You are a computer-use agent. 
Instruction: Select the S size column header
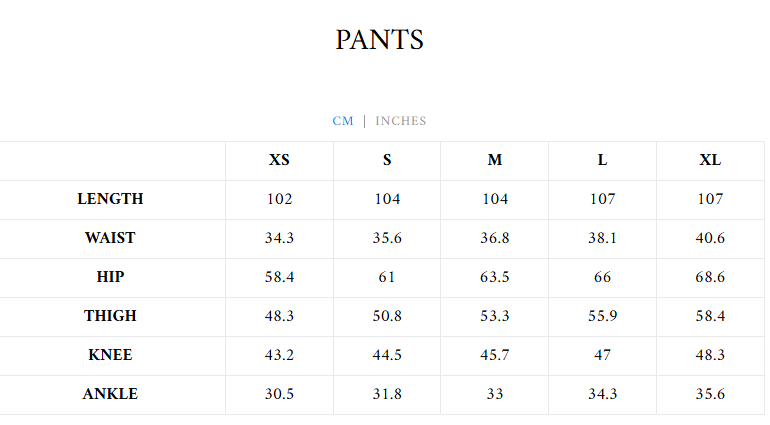tap(387, 160)
